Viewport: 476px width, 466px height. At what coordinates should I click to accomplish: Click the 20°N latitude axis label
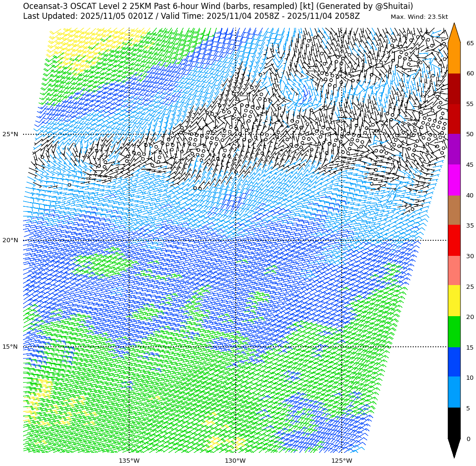click(x=10, y=240)
